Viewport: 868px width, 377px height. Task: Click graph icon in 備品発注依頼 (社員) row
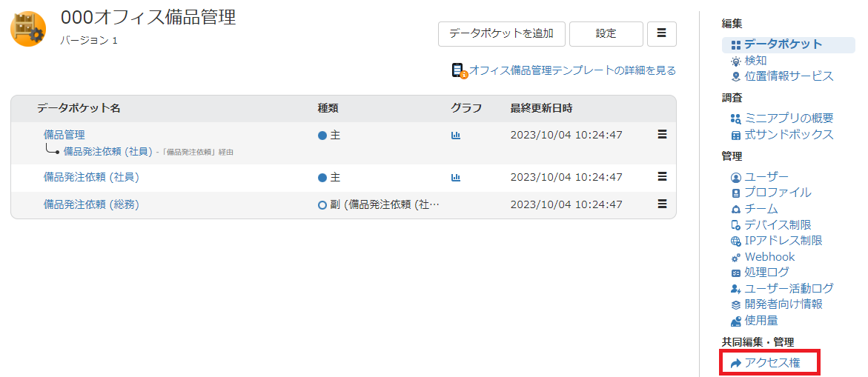[x=456, y=178]
